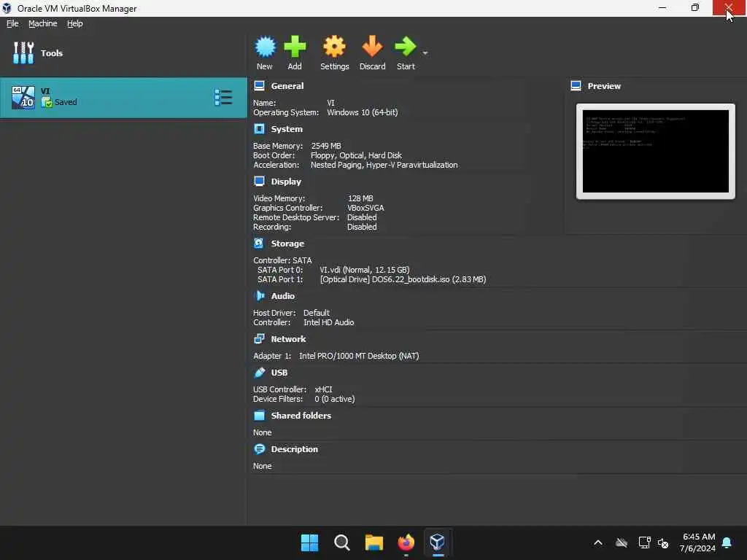
Task: Show hidden system tray icons chevron
Action: coord(598,542)
